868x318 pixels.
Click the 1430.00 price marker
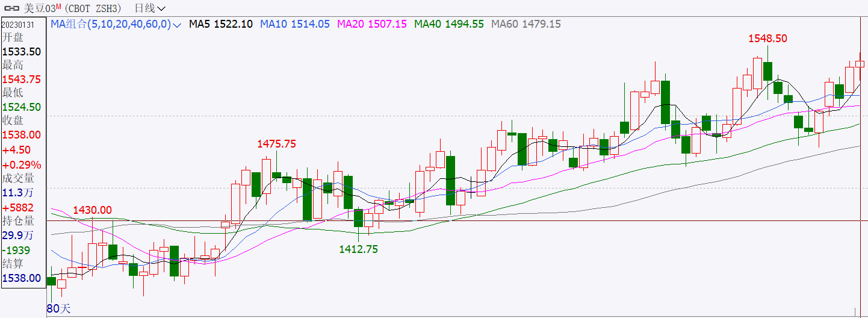click(x=92, y=210)
